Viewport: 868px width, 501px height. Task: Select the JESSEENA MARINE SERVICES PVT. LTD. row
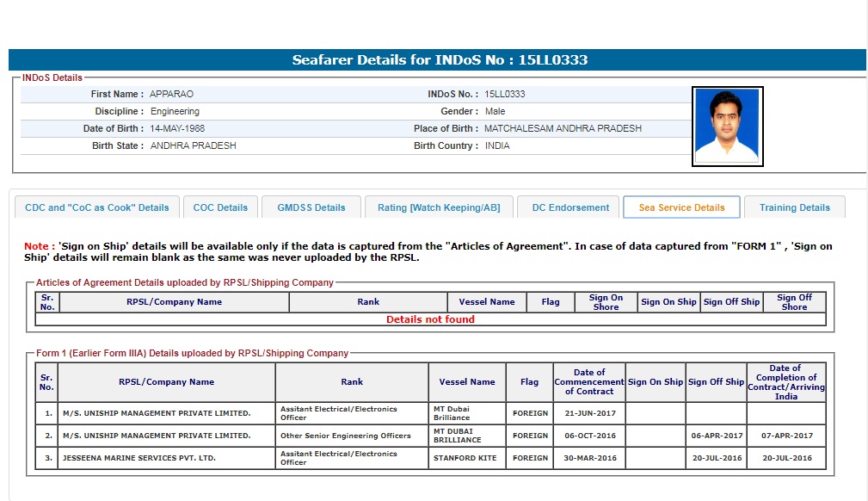pyautogui.click(x=139, y=458)
